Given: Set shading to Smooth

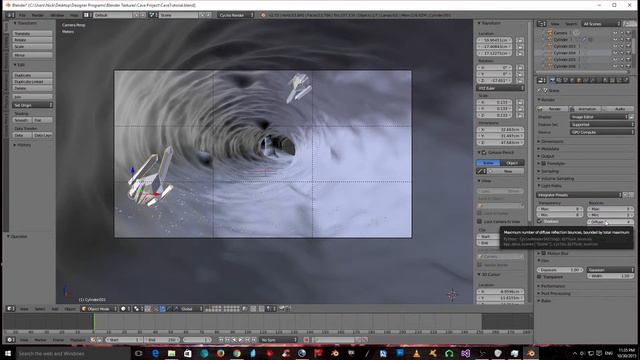Looking at the screenshot, I should coord(22,120).
